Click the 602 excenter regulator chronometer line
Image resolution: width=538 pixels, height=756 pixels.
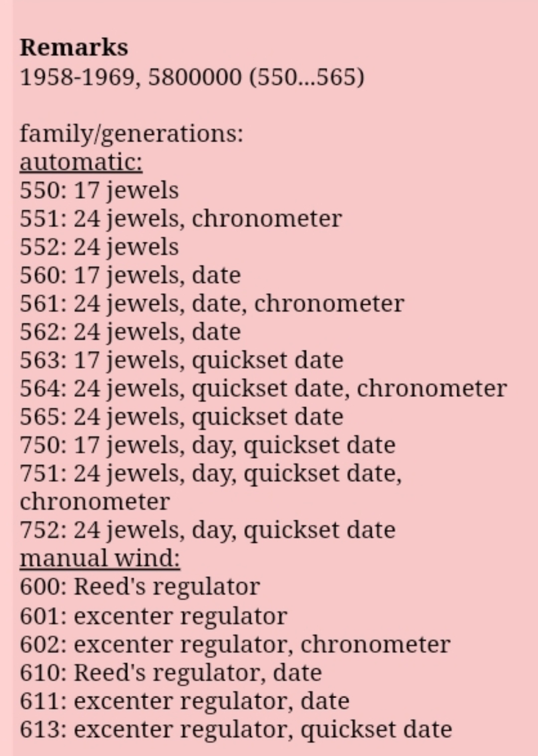(x=235, y=644)
